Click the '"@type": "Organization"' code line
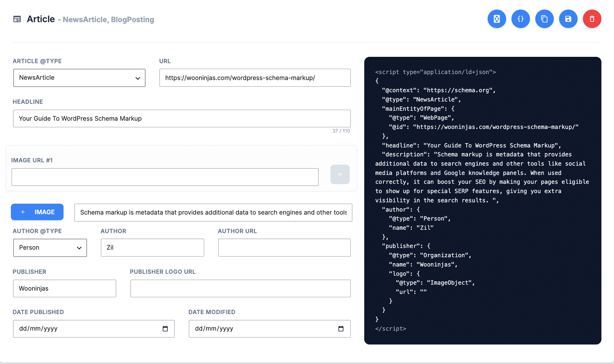The image size is (614, 364). (430, 255)
